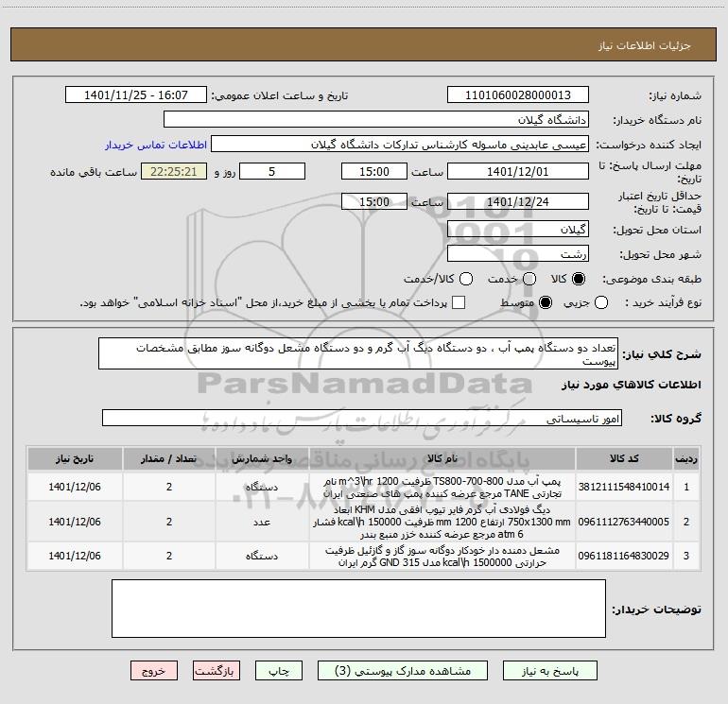Click the پاسخ به نیاز button
This screenshot has width=728, height=704.
[550, 671]
